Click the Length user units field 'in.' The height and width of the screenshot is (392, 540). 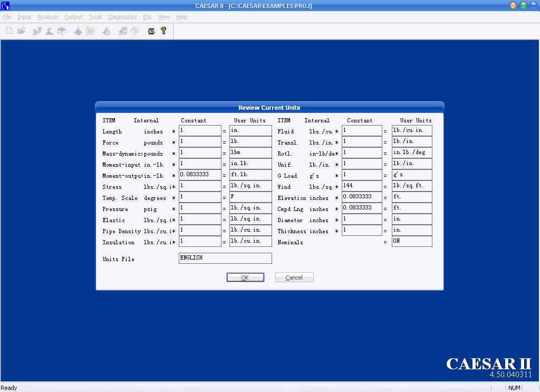click(250, 130)
